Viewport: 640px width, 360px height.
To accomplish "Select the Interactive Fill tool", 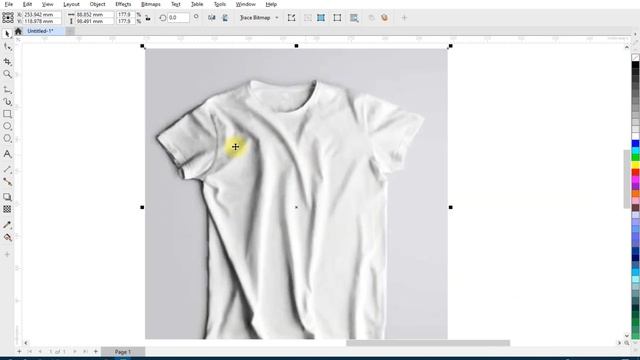I will pyautogui.click(x=7, y=237).
